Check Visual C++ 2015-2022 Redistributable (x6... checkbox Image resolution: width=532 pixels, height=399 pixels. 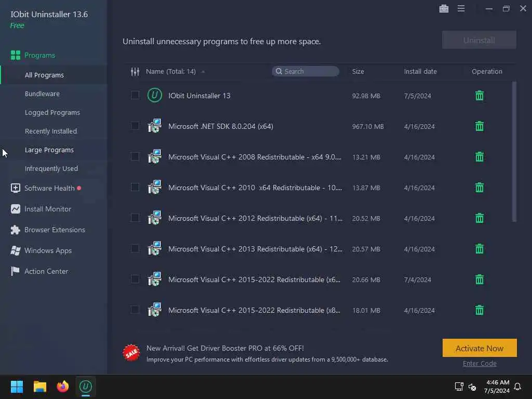point(135,279)
